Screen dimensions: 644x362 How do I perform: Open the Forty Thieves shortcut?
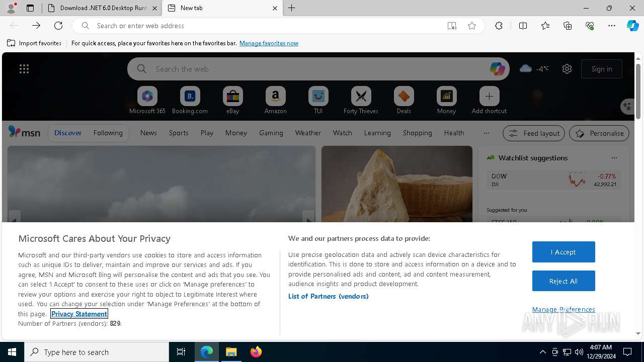[x=361, y=101]
